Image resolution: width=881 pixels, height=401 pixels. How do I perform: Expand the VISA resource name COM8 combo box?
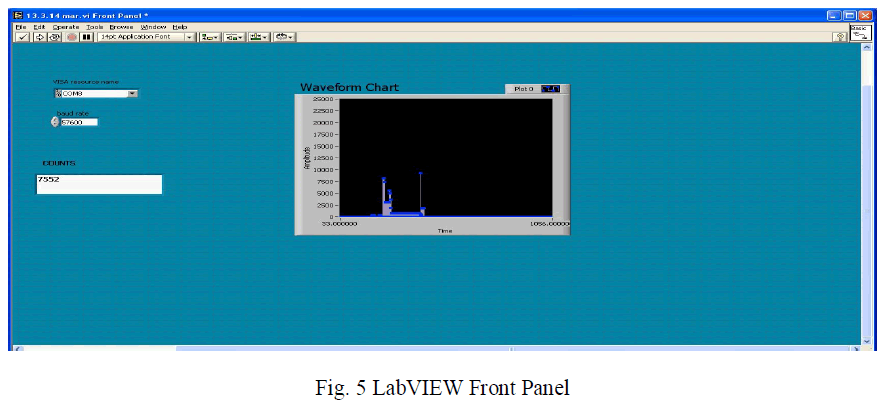coord(132,93)
